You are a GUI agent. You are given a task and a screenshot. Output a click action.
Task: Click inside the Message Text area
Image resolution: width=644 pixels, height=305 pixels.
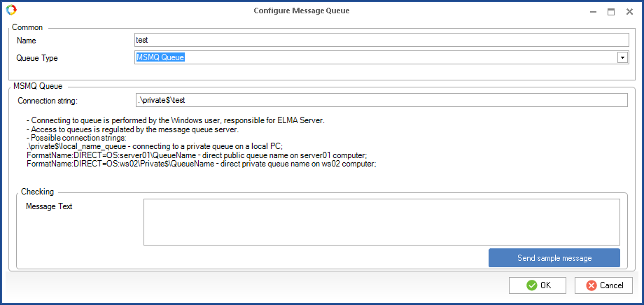(x=381, y=222)
